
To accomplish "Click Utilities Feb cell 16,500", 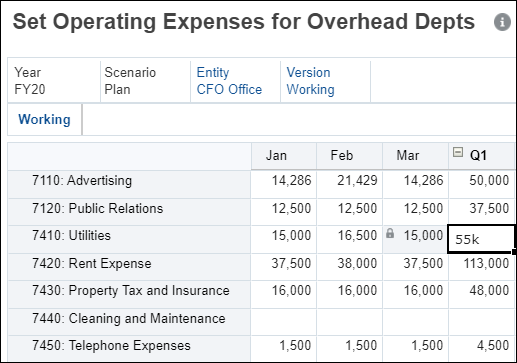I will click(349, 239).
